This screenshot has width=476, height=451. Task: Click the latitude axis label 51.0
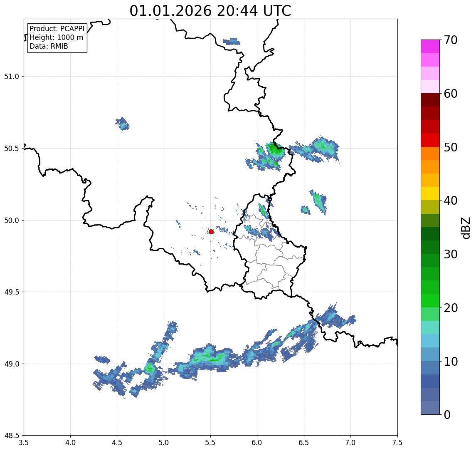pyautogui.click(x=12, y=77)
